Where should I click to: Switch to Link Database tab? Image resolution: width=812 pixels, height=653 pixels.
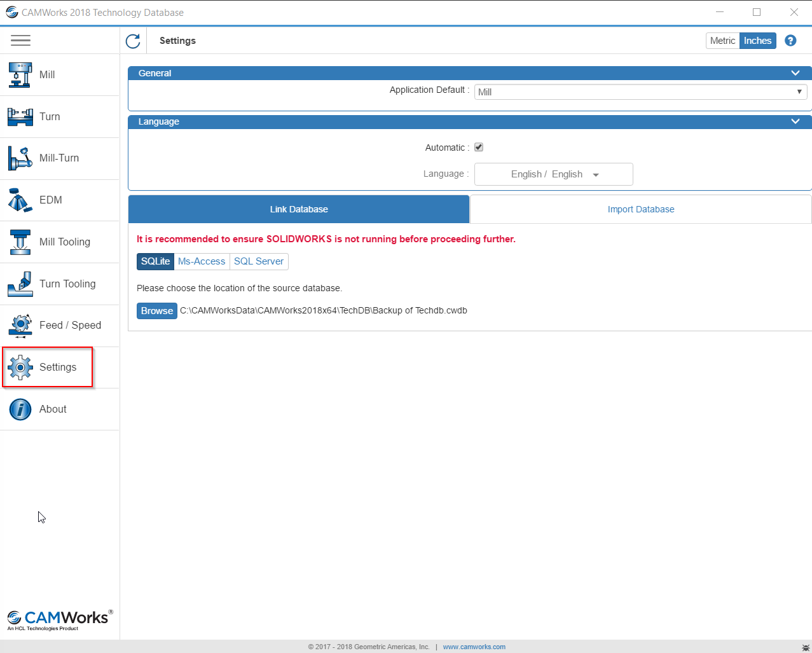click(299, 209)
